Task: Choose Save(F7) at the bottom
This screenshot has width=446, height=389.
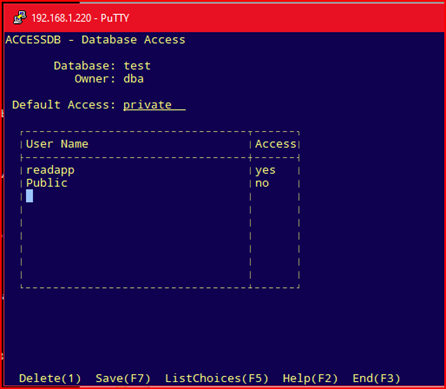Action: point(123,378)
